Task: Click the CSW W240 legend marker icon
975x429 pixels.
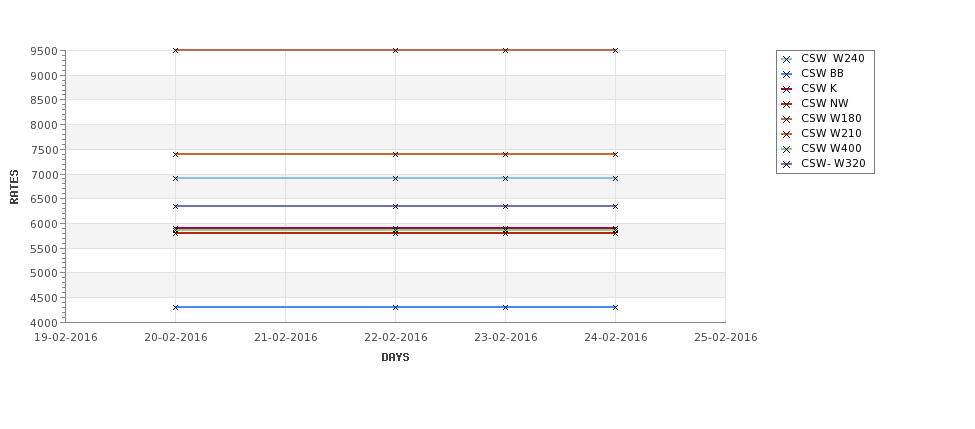Action: point(787,59)
